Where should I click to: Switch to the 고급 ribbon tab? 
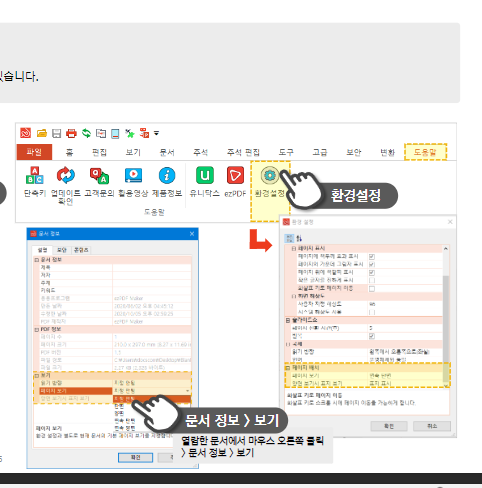[x=320, y=152]
